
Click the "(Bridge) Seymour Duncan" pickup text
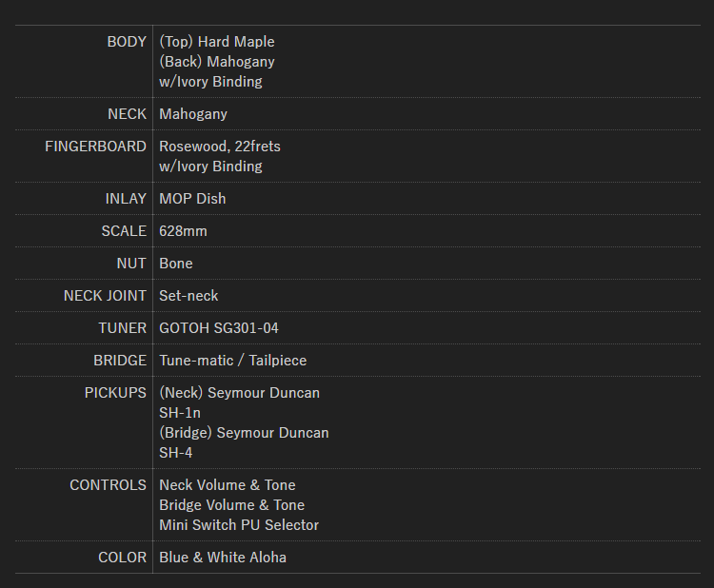[244, 433]
